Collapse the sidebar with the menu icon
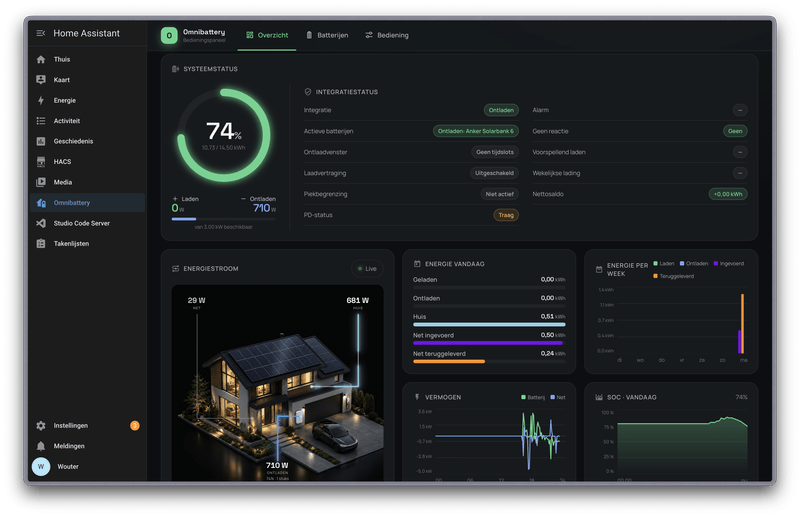The width and height of the screenshot is (800, 517). click(41, 33)
